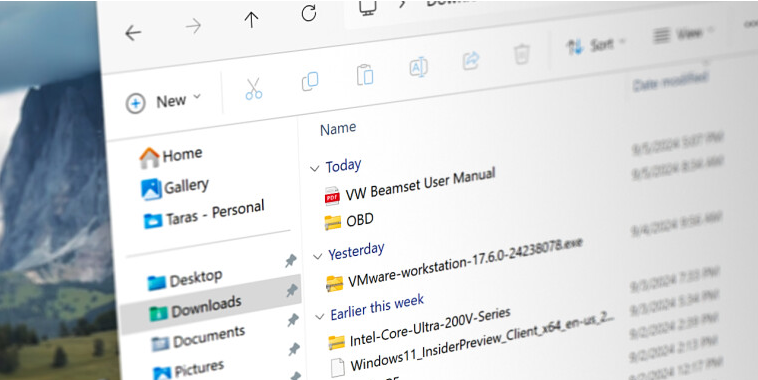Click the forward navigation arrow
Viewport: 758px width, 380px height.
(193, 26)
